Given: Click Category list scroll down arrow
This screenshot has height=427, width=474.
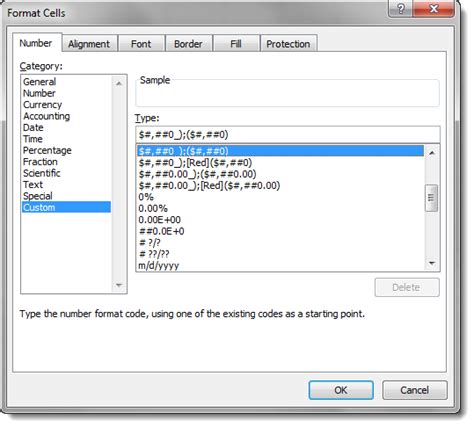Looking at the screenshot, I should click(x=119, y=285).
